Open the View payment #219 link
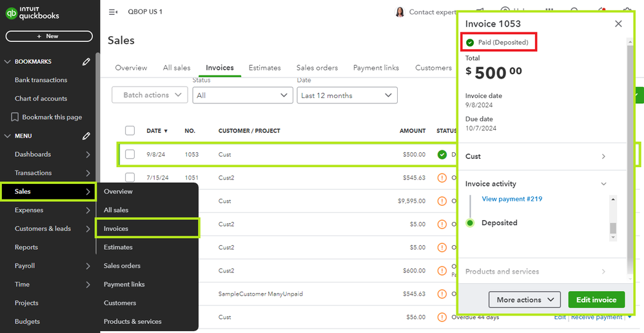 pos(512,199)
